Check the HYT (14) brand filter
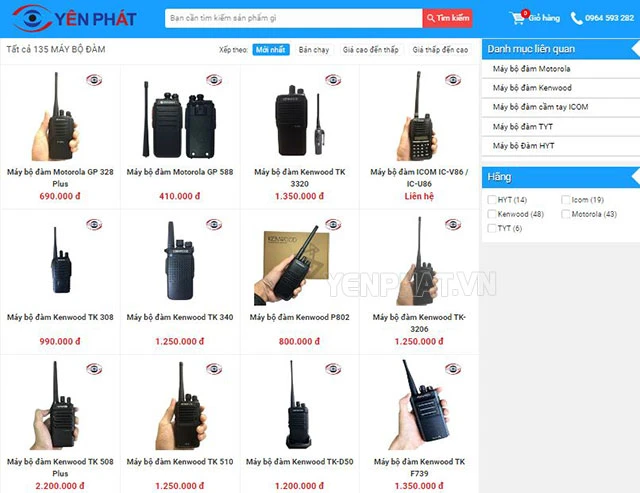This screenshot has width=640, height=493. point(492,200)
